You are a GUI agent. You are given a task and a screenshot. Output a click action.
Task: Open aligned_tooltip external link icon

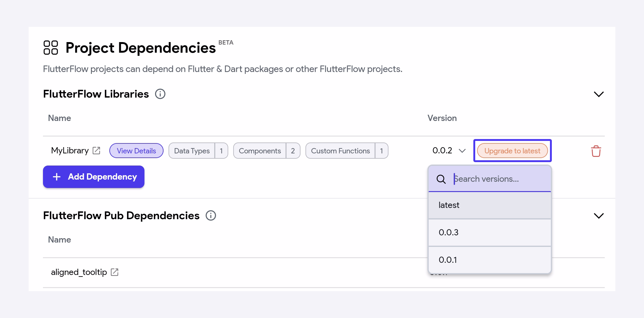tap(115, 272)
